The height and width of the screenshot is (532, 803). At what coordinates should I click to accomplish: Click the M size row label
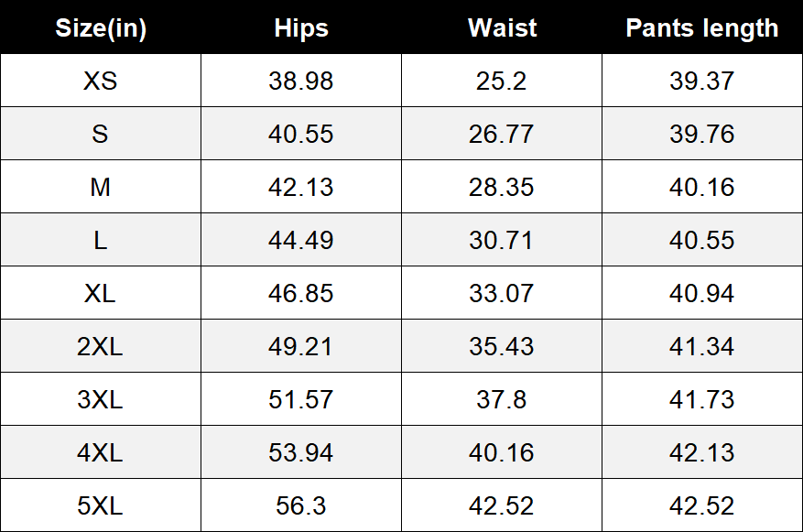click(101, 188)
